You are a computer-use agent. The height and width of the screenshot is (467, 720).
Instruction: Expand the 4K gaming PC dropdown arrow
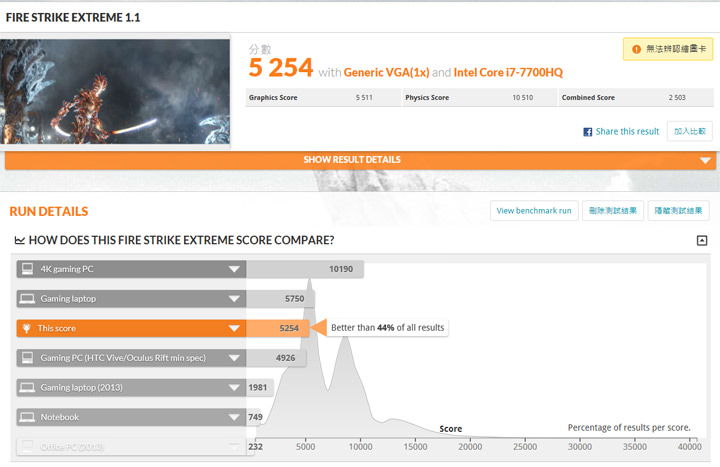click(234, 269)
